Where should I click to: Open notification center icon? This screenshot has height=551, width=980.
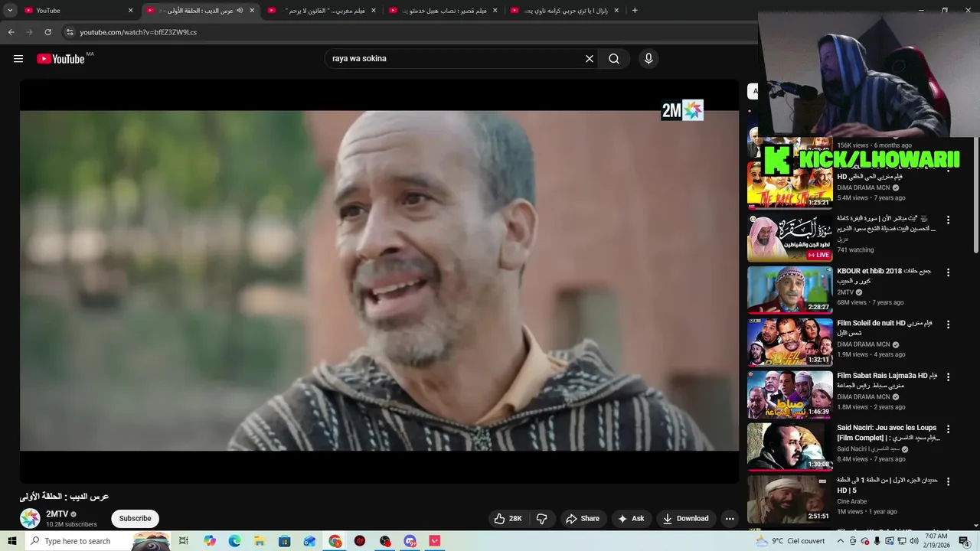(964, 541)
